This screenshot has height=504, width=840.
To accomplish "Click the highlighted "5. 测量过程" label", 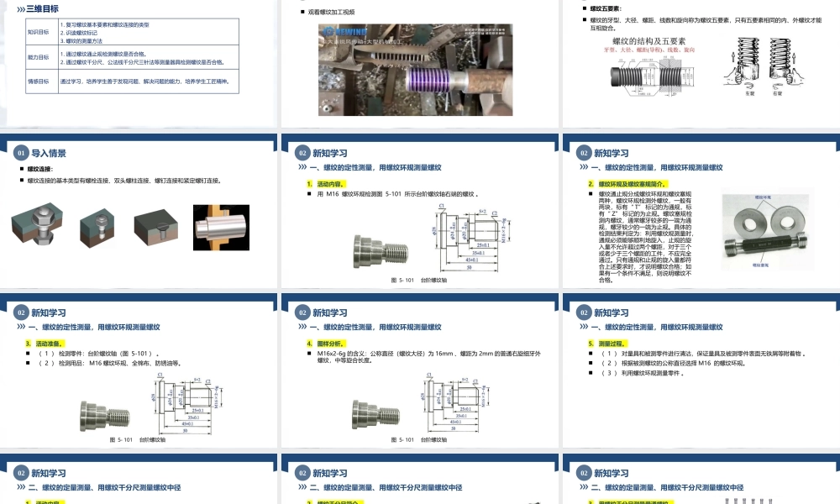I will point(607,344).
